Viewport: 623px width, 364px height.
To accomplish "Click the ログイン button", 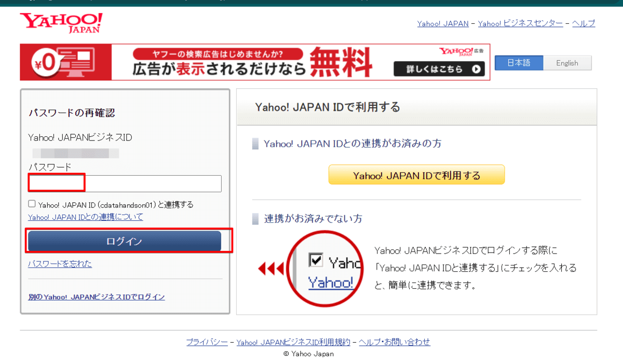I will tap(125, 242).
